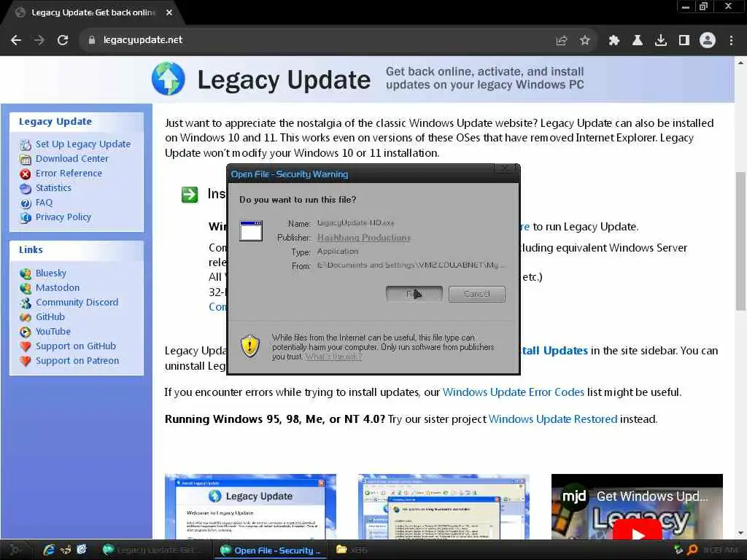Select the Legacy Update browser tab
This screenshot has width=747, height=560.
[93, 13]
